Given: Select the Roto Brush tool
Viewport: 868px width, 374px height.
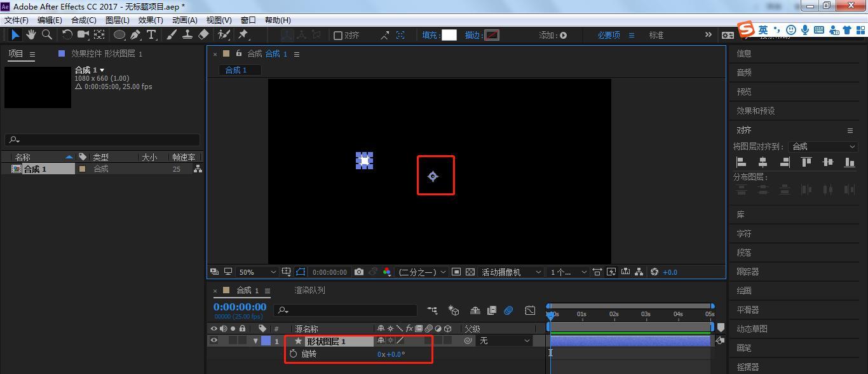Looking at the screenshot, I should click(223, 35).
